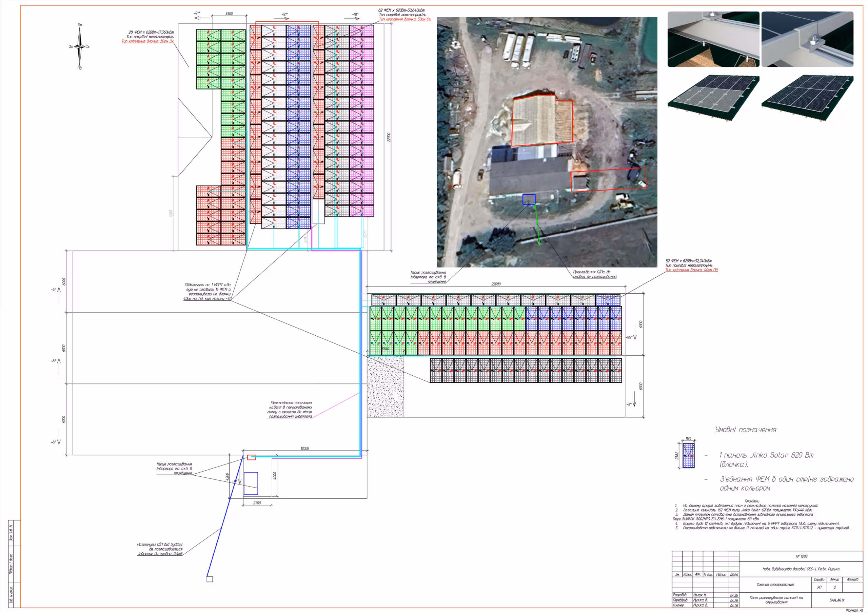Click the '№ 1283' title block cell
Viewport: 868px width, 613px height.
click(802, 556)
